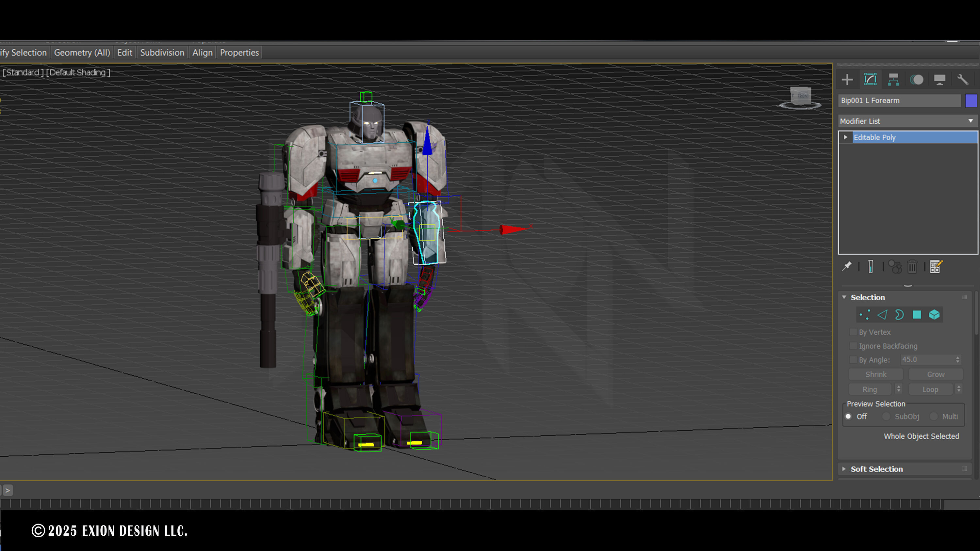Open the Align ribbon panel

[203, 53]
